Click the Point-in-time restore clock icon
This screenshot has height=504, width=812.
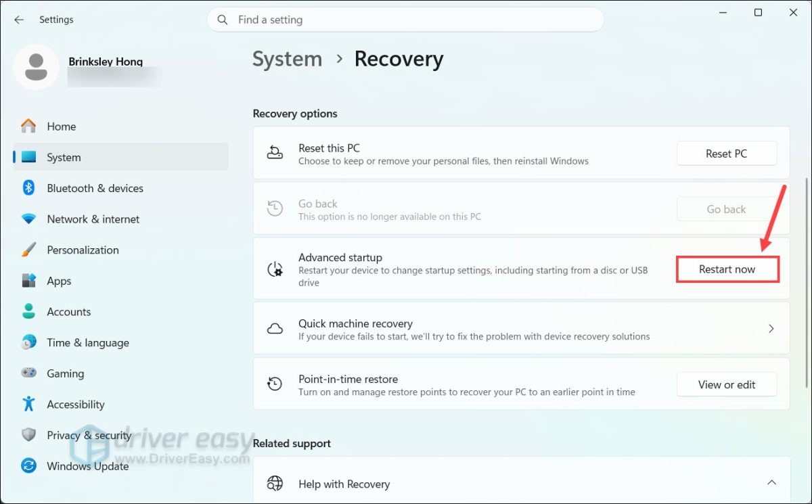pyautogui.click(x=275, y=384)
